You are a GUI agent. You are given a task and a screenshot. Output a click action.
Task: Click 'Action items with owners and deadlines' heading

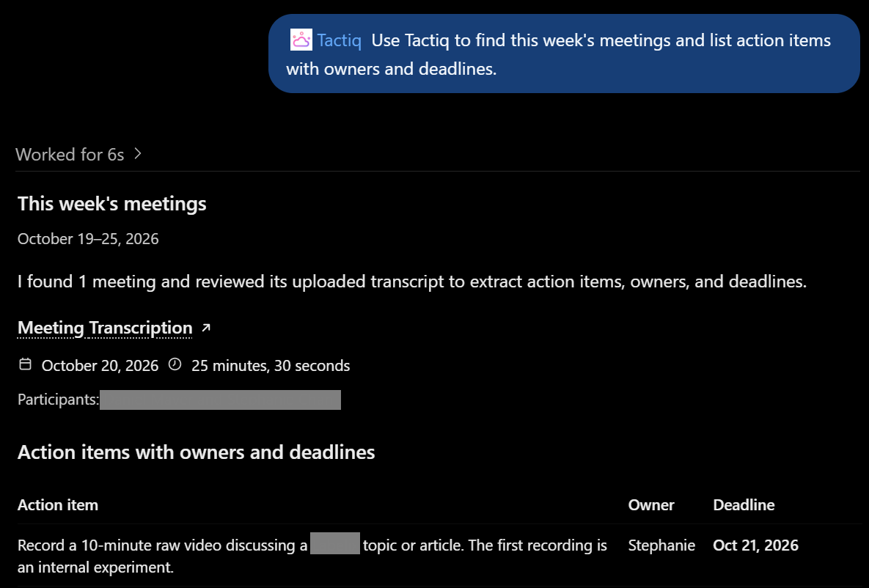197,452
